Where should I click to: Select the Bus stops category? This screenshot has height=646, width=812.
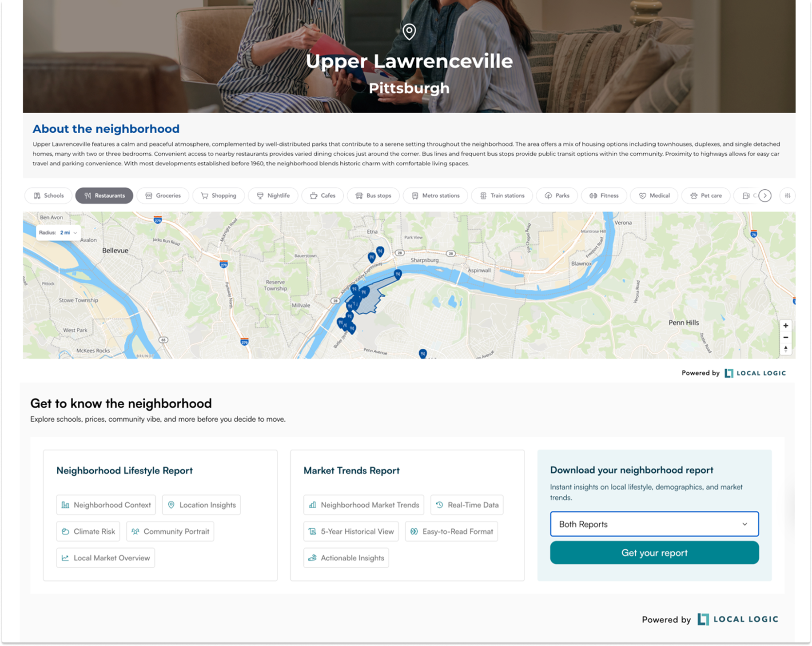tap(373, 195)
